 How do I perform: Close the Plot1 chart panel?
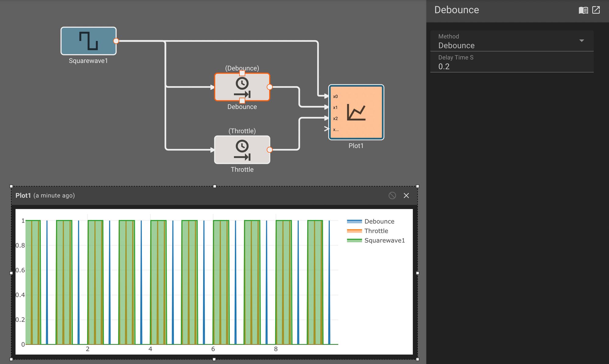coord(406,196)
